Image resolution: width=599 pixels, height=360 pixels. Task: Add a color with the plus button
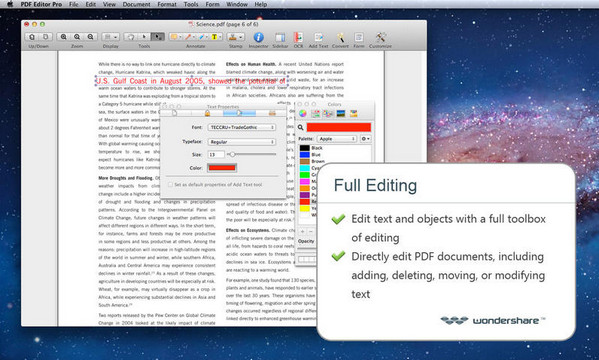pyautogui.click(x=303, y=232)
